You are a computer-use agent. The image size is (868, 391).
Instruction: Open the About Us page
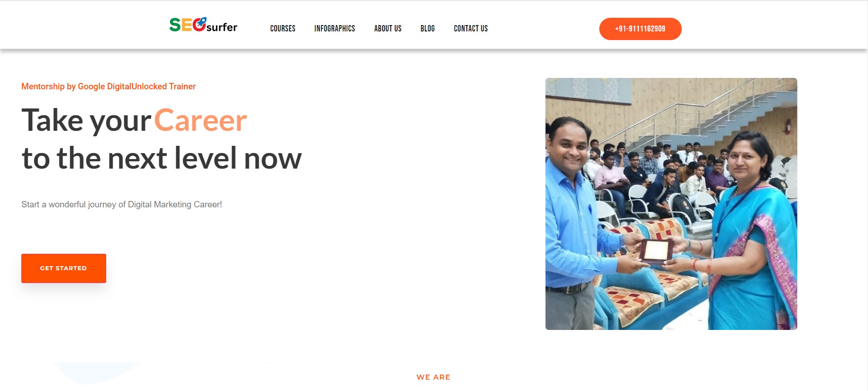point(388,28)
